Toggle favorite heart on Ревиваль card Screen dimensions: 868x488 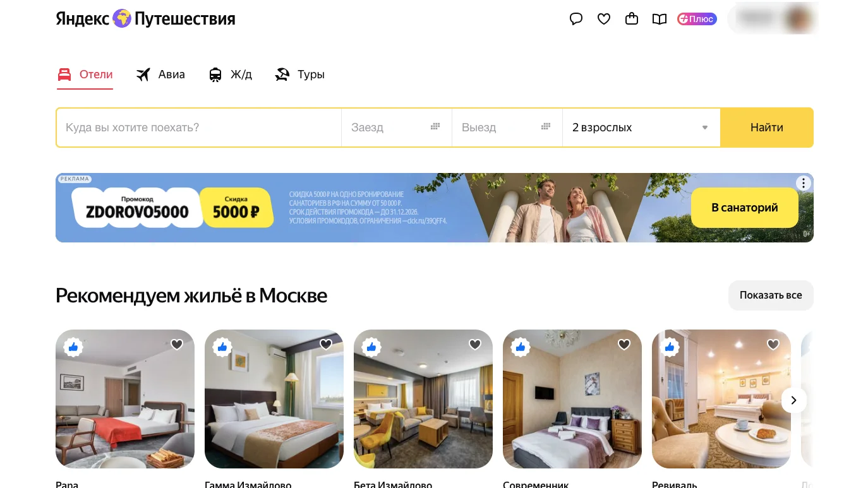tap(773, 344)
